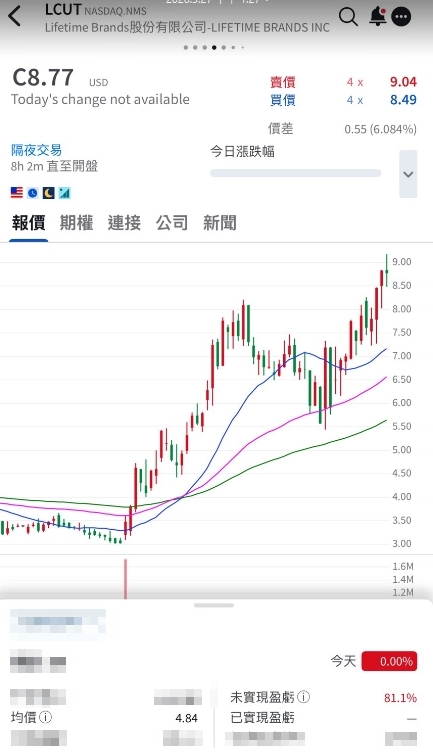Image resolution: width=433 pixels, height=753 pixels.
Task: Tap the 今天 label
Action: pyautogui.click(x=343, y=661)
